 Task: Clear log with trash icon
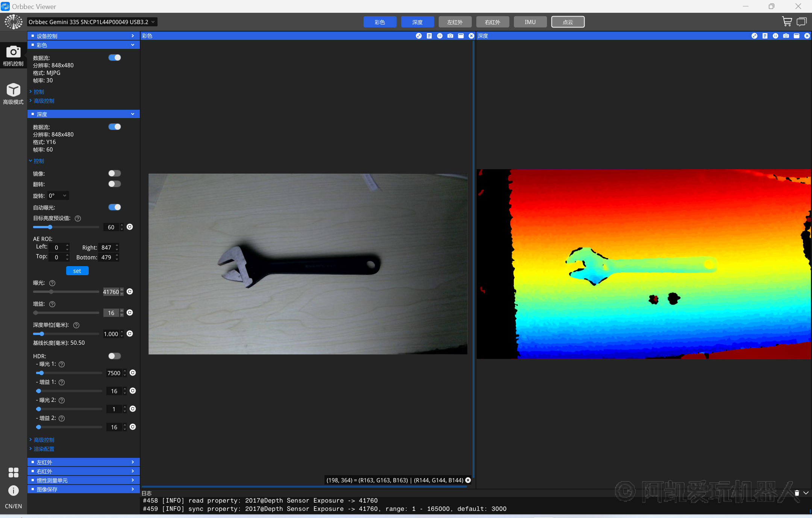[x=797, y=493]
